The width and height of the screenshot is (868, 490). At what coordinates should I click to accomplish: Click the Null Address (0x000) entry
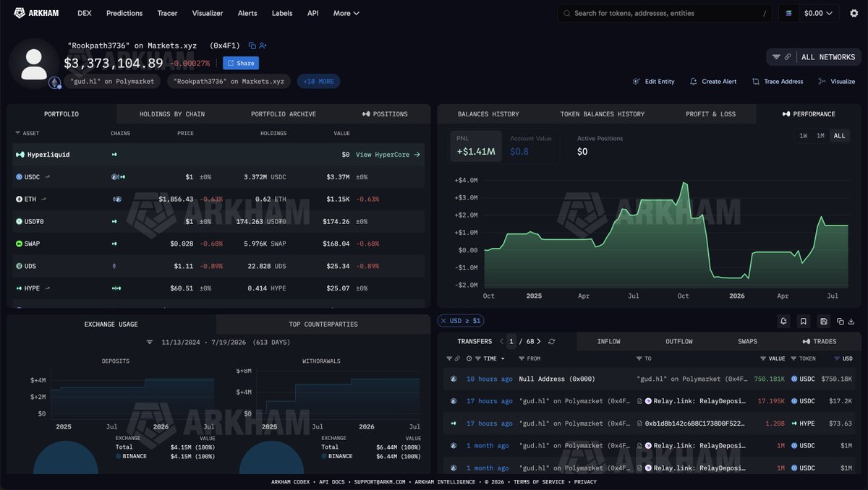pyautogui.click(x=557, y=379)
